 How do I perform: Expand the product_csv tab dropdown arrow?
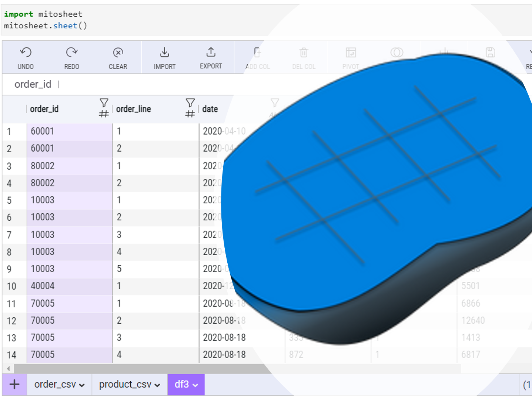pos(157,385)
